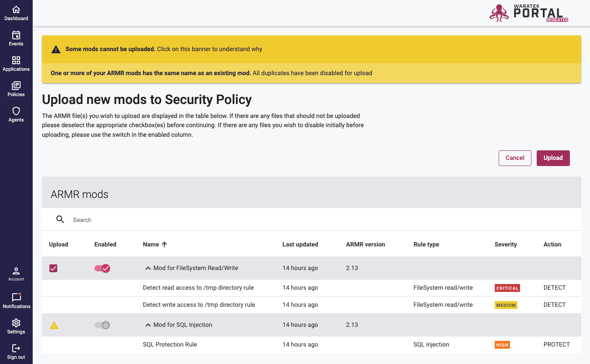Screen dimensions: 590x364
Task: Open the Dashboard home icon
Action: (x=16, y=10)
